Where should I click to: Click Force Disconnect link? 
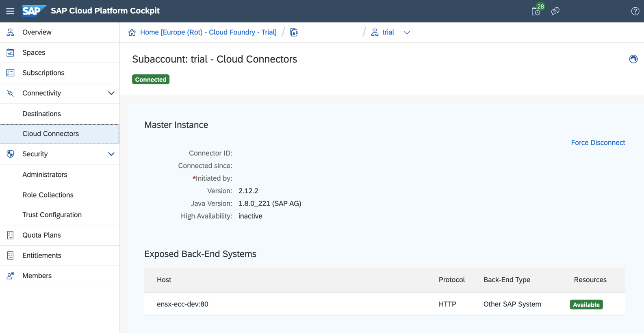[598, 143]
